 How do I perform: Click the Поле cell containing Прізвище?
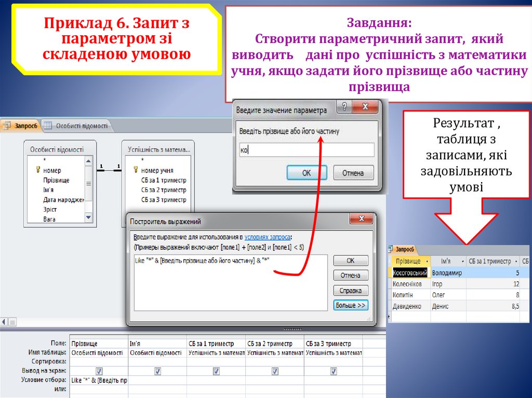(x=99, y=344)
